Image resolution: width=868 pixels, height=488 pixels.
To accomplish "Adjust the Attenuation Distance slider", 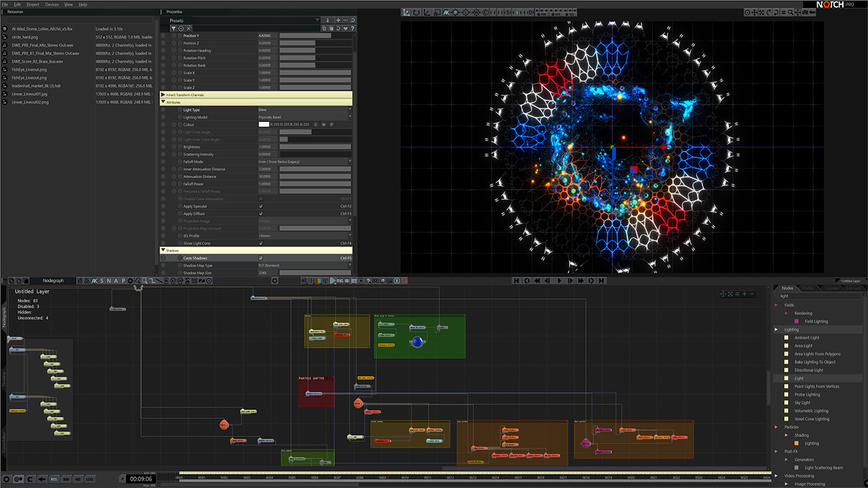I will pyautogui.click(x=315, y=176).
